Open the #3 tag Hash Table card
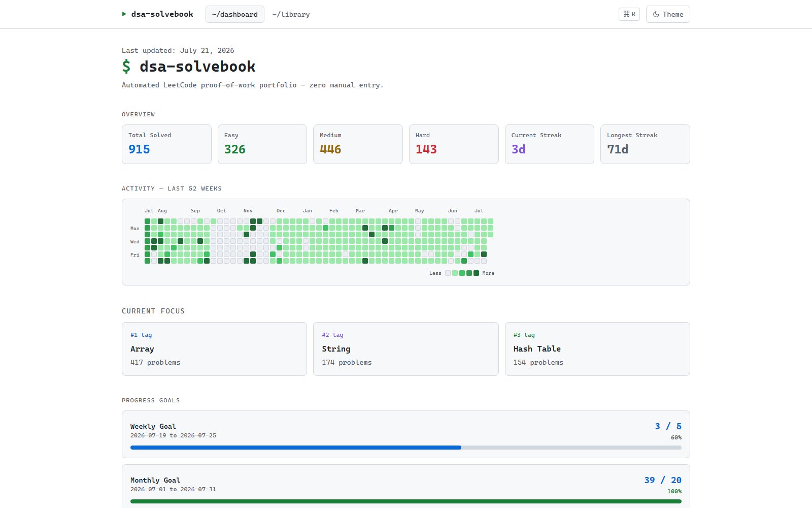Viewport: 812px width, 508px height. 597,349
